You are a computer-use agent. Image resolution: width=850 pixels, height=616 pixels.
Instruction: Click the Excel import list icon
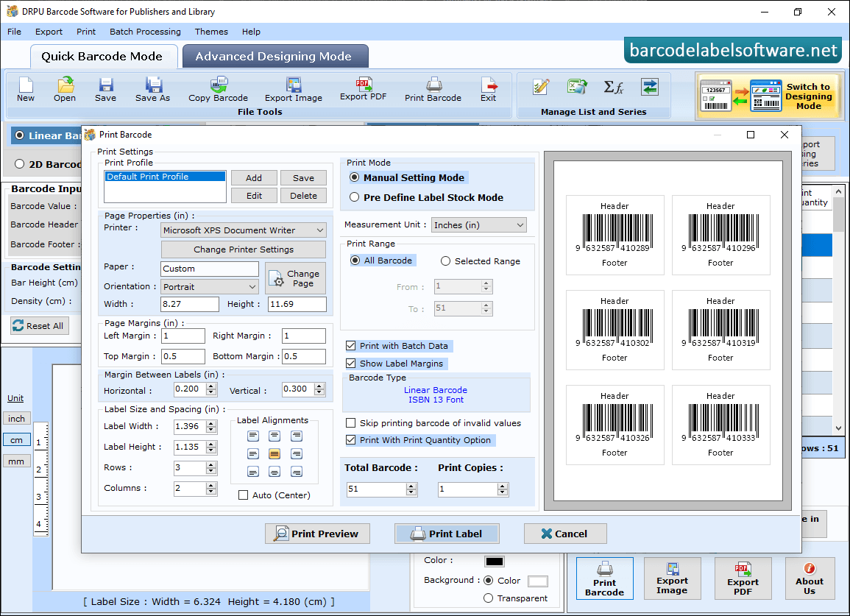(577, 87)
